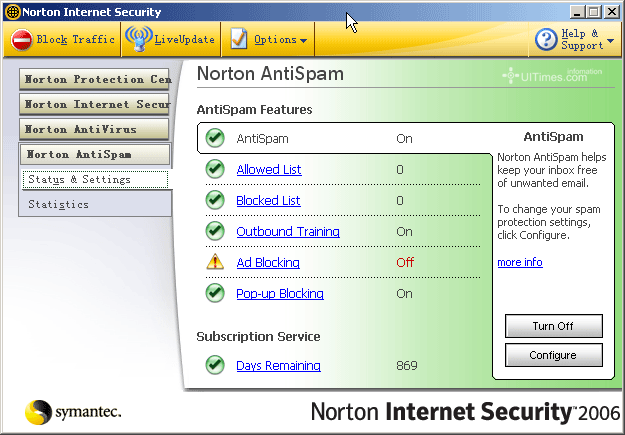625x435 pixels.
Task: Maximize the Norton Internet Security window
Action: pos(594,12)
